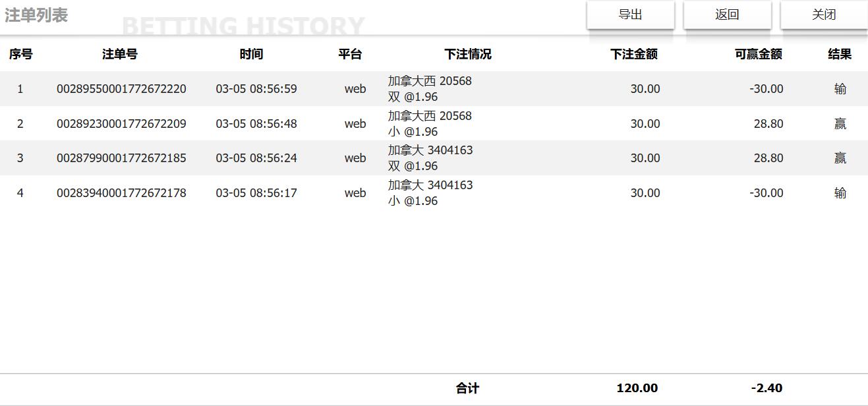Image resolution: width=868 pixels, height=406 pixels.
Task: Click the 下注情况 column header
Action: (468, 55)
